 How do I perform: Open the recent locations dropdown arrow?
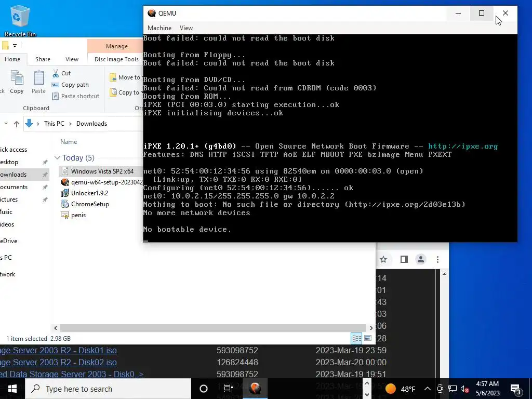tap(6, 124)
